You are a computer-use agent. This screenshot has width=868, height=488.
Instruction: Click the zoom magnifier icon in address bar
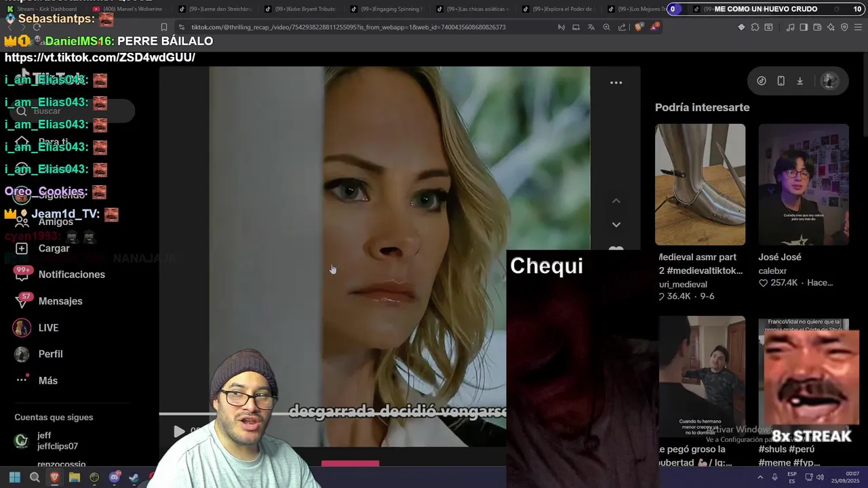[x=607, y=27]
